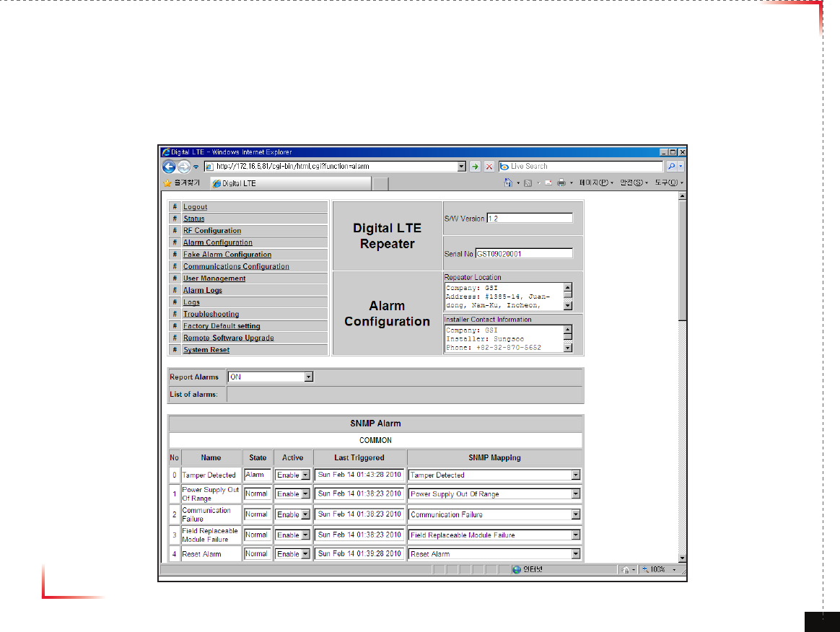Open Alarm Configuration link
Screen dimensions: 840x632
217,242
